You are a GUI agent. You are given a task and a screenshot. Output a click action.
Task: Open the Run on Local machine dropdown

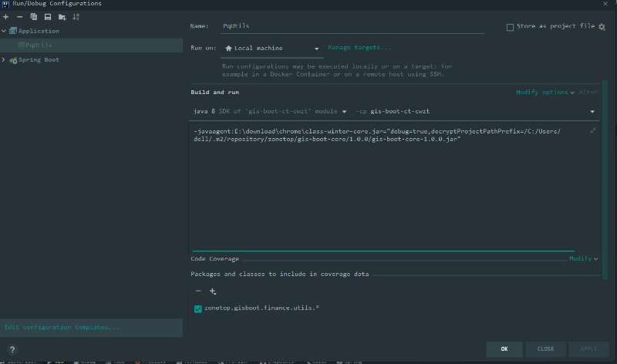pyautogui.click(x=272, y=48)
